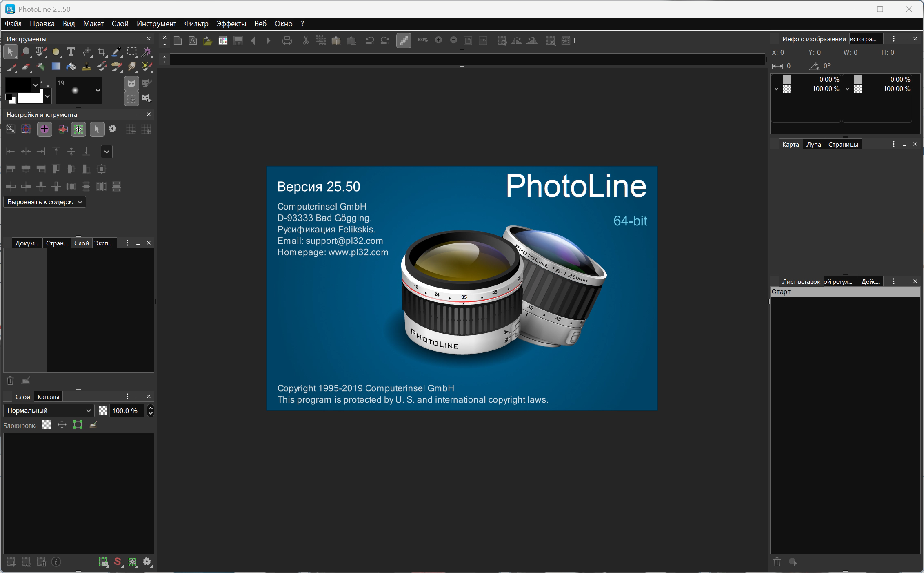
Task: Choose the Eraser tool
Action: tap(26, 67)
